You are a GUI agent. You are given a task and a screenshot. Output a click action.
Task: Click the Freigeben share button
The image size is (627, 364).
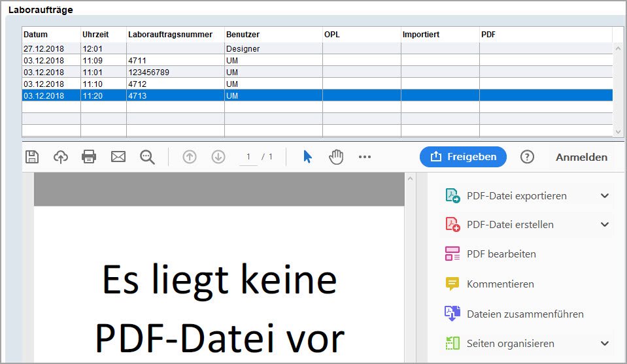pyautogui.click(x=463, y=157)
